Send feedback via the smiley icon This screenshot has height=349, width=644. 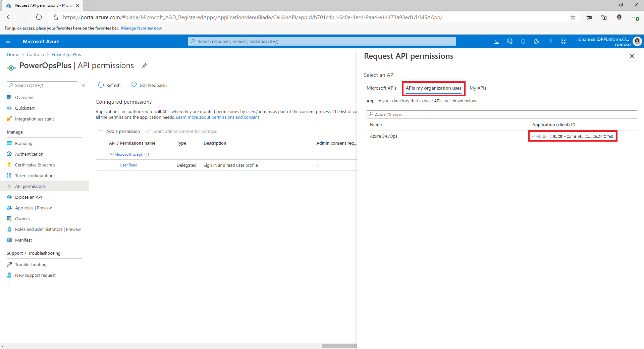coord(563,41)
